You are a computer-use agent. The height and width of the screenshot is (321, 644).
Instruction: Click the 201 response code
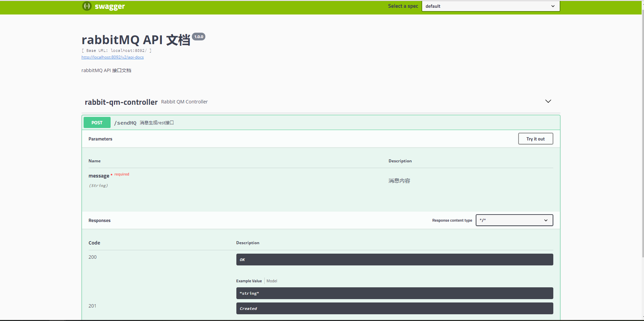92,306
